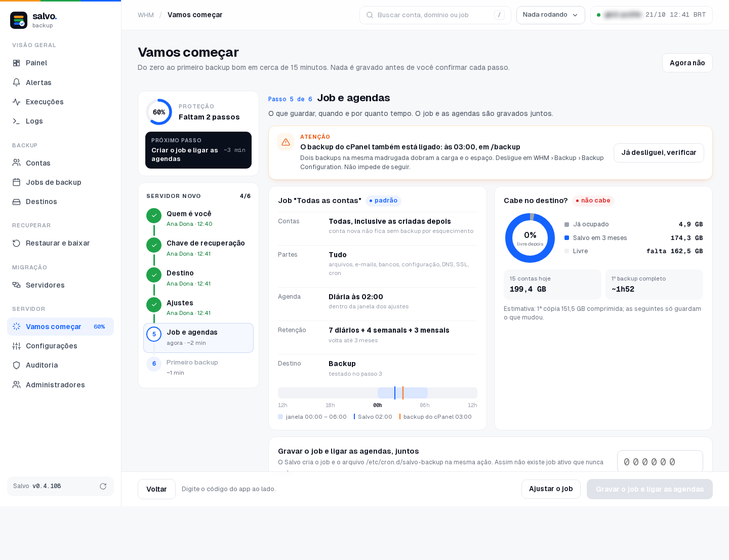This screenshot has height=560, width=729.
Task: Click the WHM breadcrumb link
Action: tap(146, 15)
